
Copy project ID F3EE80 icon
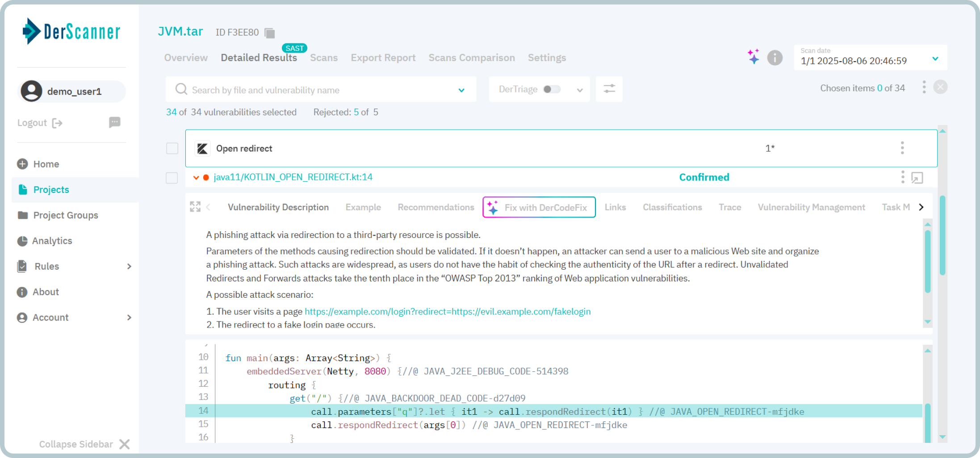coord(269,33)
